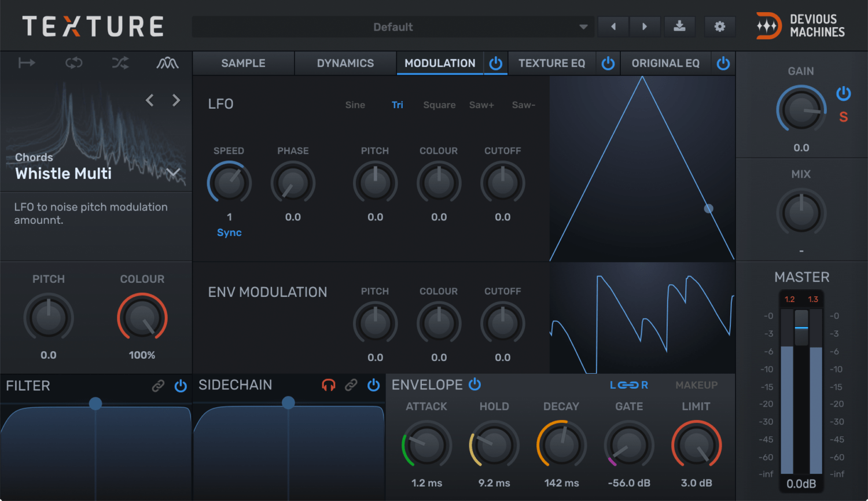
Task: Click the link icon in the SIDECHAIN header
Action: point(351,385)
